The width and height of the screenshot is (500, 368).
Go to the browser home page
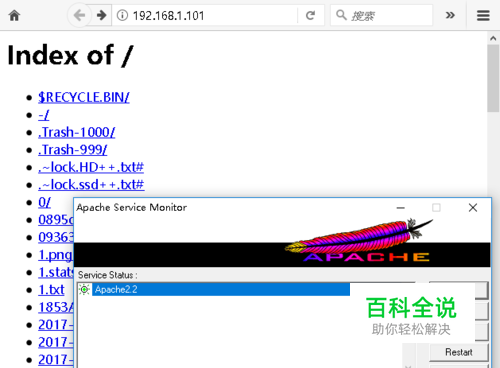click(14, 15)
